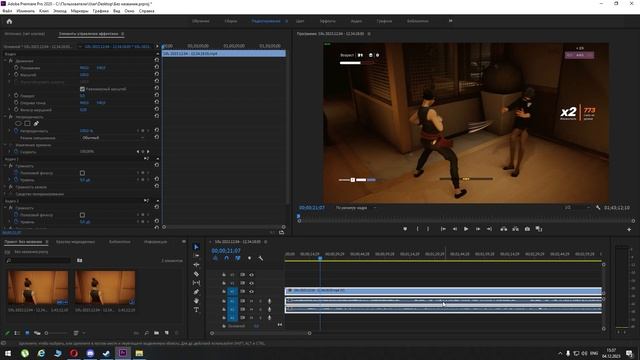Open the playback resolution dropdown
This screenshot has height=360, width=640.
click(577, 208)
